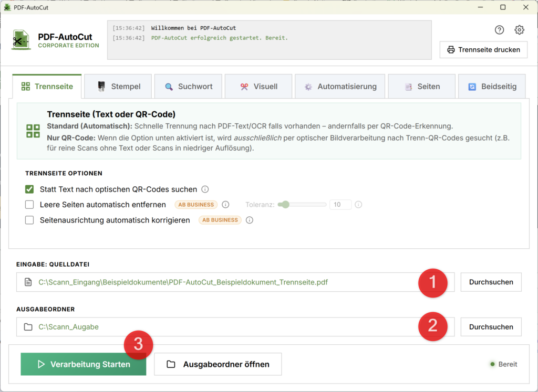Open the Suchwort tab
The width and height of the screenshot is (538, 392).
tap(188, 87)
